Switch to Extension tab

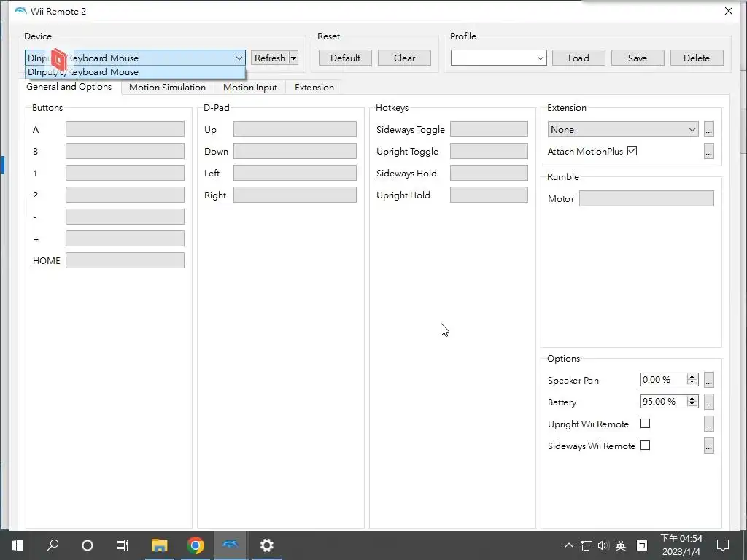tap(314, 87)
